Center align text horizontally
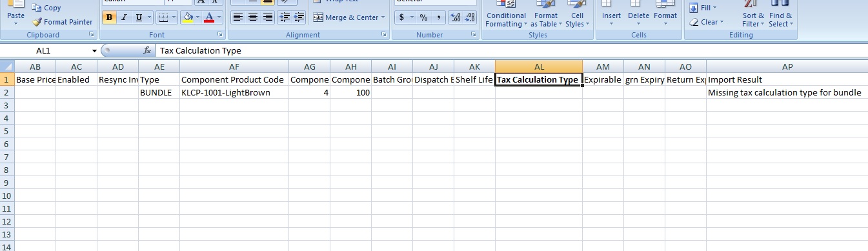 click(253, 17)
